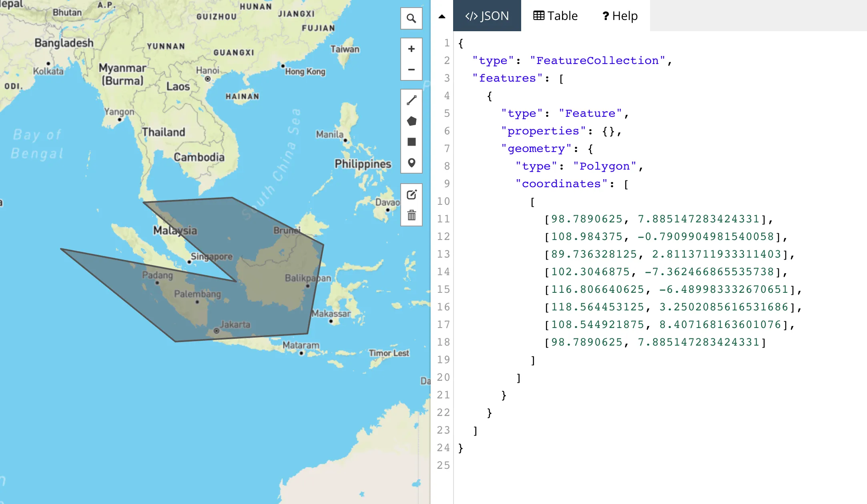This screenshot has width=867, height=504.
Task: Switch to the JSON tab
Action: point(487,16)
